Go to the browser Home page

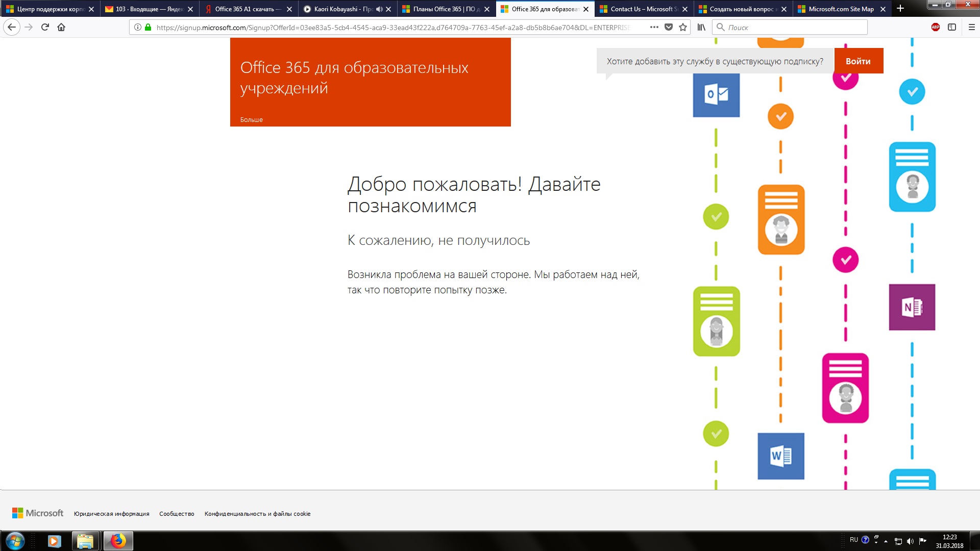coord(61,27)
